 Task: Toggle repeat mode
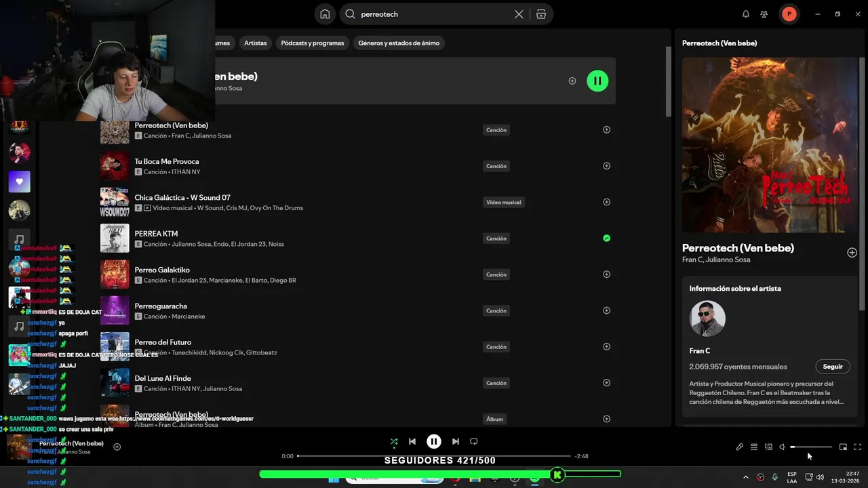point(474,441)
